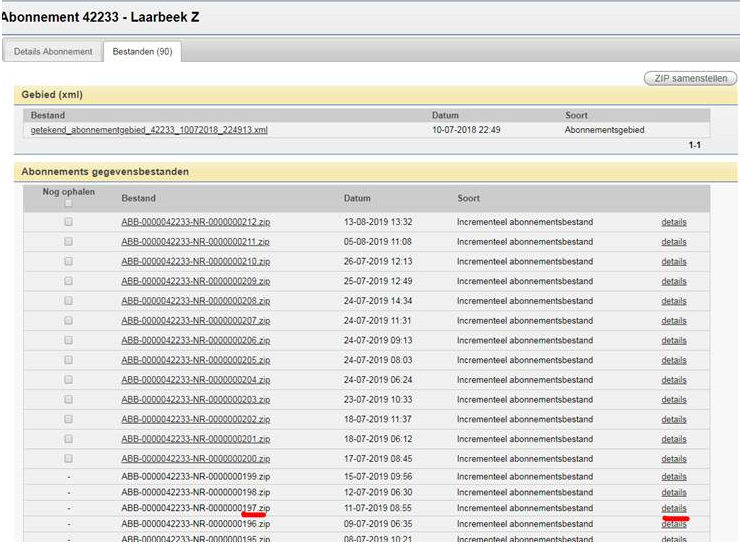Open the Bestanden (90) tab
740x545 pixels.
[141, 51]
